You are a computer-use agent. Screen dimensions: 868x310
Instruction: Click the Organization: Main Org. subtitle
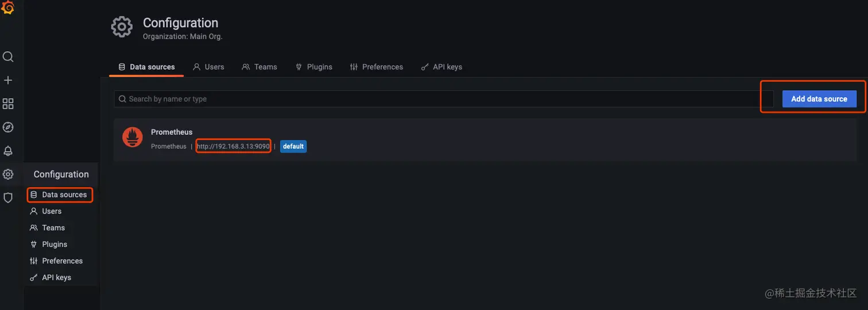pos(183,36)
